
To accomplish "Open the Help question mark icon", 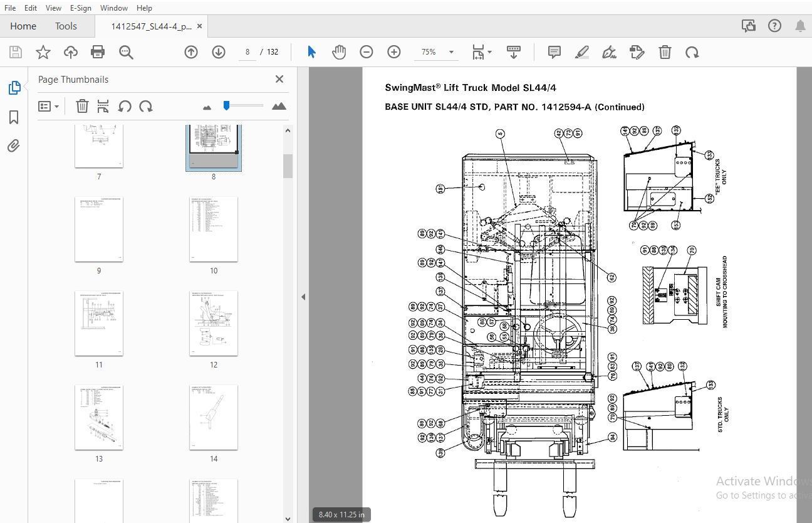I will tap(775, 26).
